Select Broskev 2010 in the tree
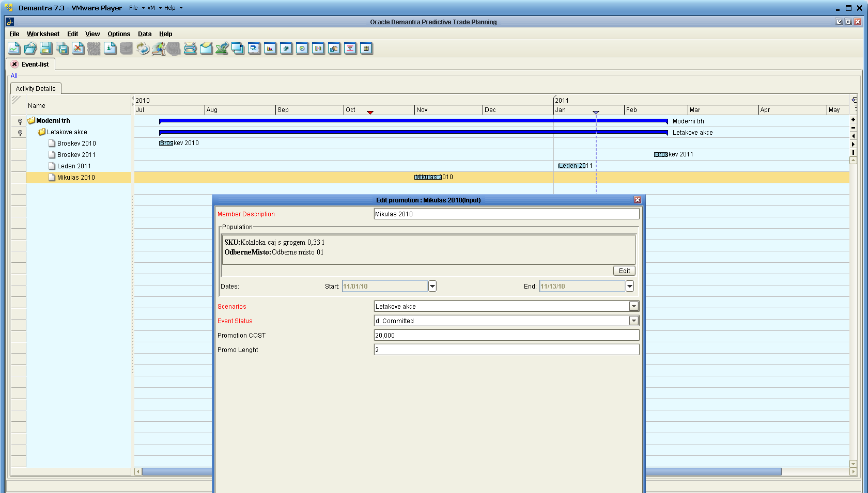 tap(76, 144)
